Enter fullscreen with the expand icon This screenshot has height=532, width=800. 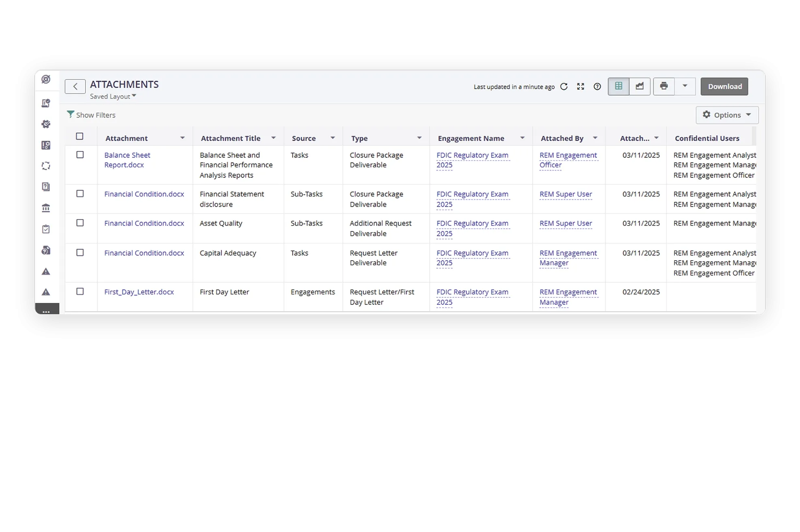pos(580,87)
